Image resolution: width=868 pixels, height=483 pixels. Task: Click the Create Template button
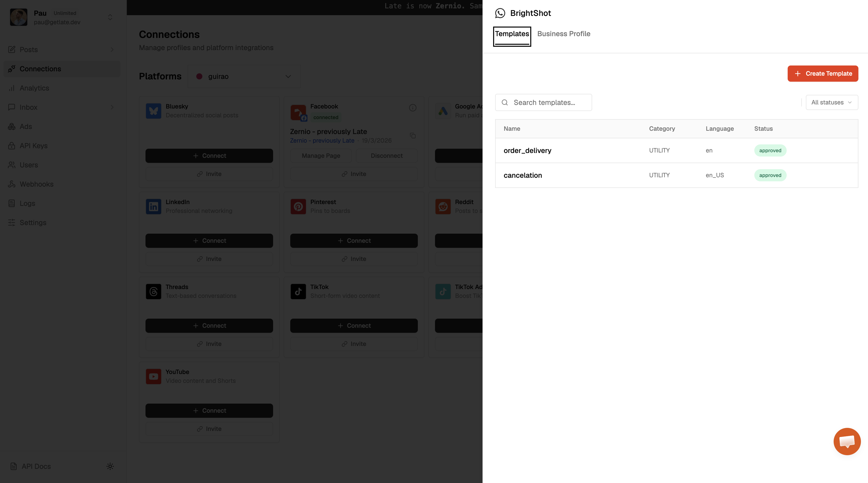click(x=823, y=74)
